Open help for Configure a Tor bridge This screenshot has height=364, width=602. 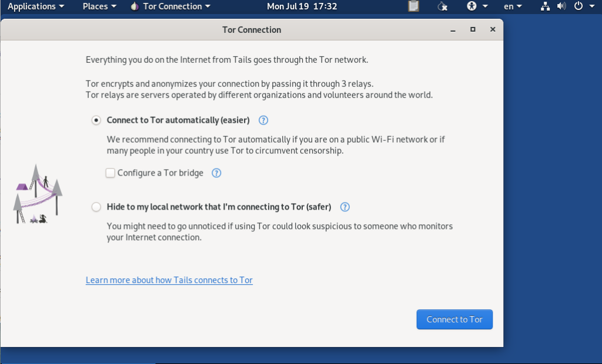216,173
